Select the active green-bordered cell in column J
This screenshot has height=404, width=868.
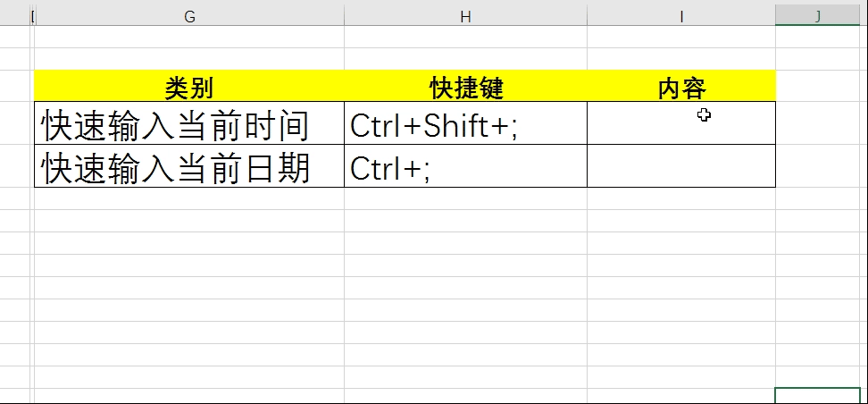(818, 396)
